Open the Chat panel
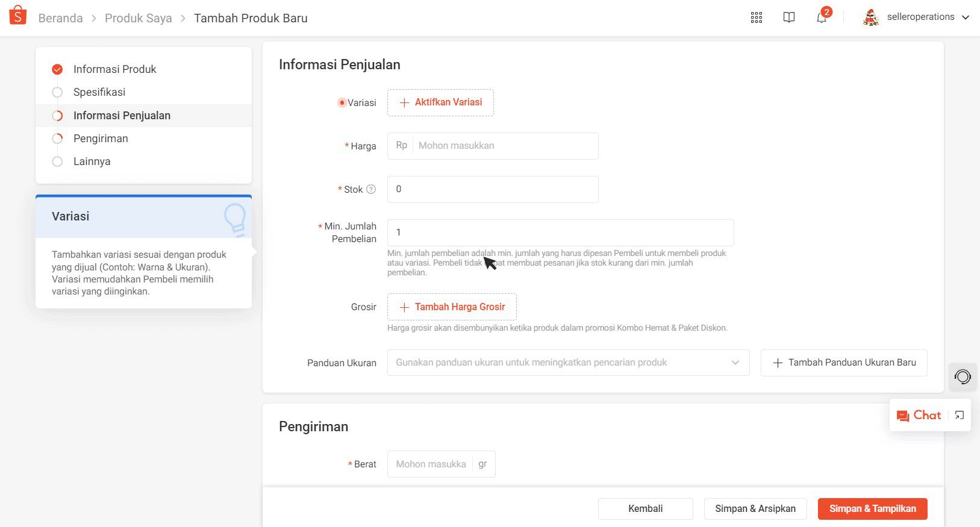The height and width of the screenshot is (527, 980). coord(919,415)
